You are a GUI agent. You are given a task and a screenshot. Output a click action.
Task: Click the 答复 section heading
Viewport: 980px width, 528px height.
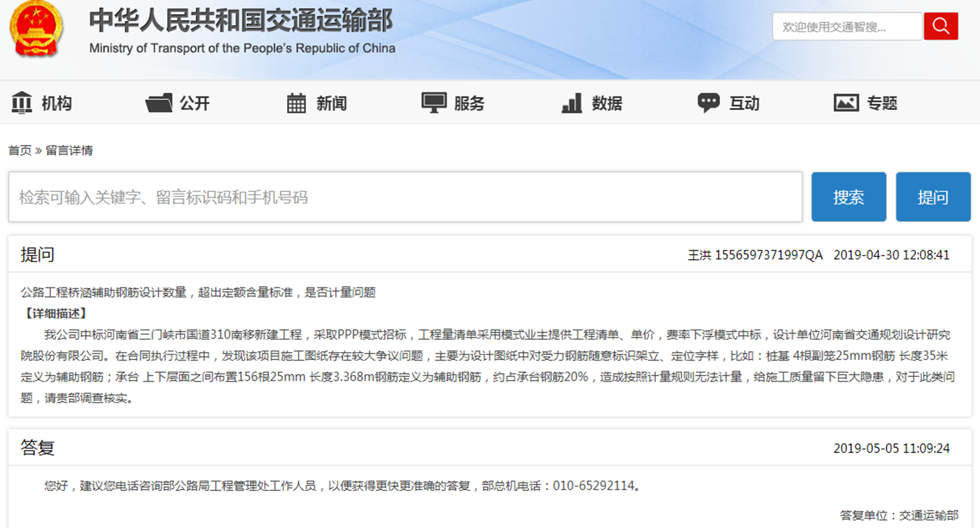[x=37, y=448]
